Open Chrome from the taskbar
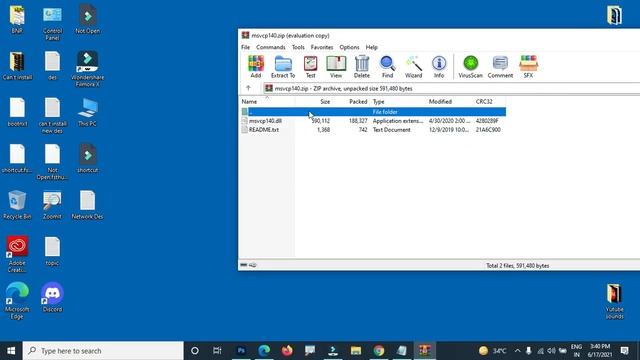Viewport: 640px width, 360px height. click(379, 351)
